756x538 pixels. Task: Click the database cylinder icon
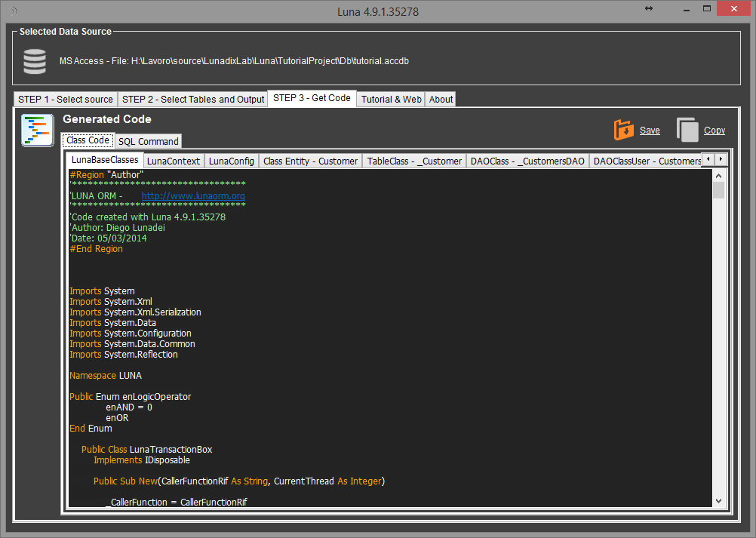(35, 61)
